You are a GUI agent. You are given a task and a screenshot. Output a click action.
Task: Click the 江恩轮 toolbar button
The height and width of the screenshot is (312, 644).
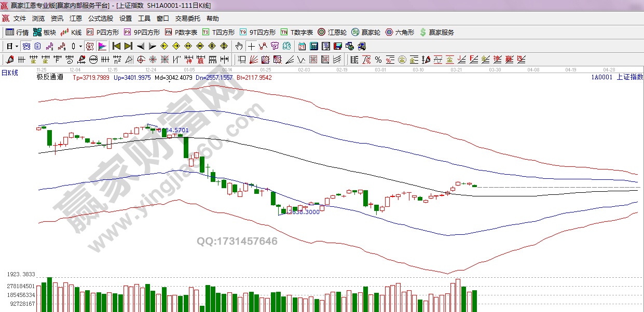coord(332,32)
